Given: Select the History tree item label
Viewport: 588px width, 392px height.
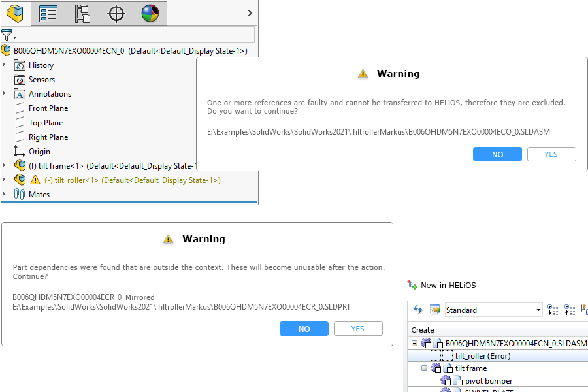Looking at the screenshot, I should 41,65.
